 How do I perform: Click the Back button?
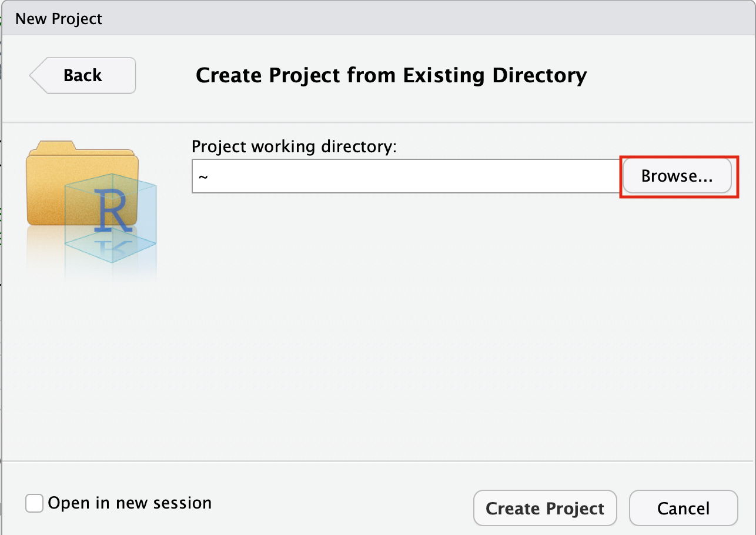[83, 75]
